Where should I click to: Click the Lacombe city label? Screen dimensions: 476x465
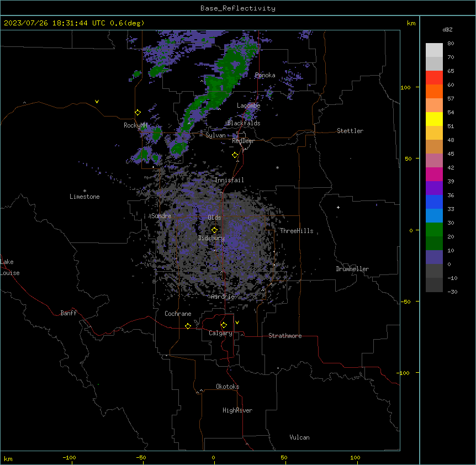click(248, 105)
